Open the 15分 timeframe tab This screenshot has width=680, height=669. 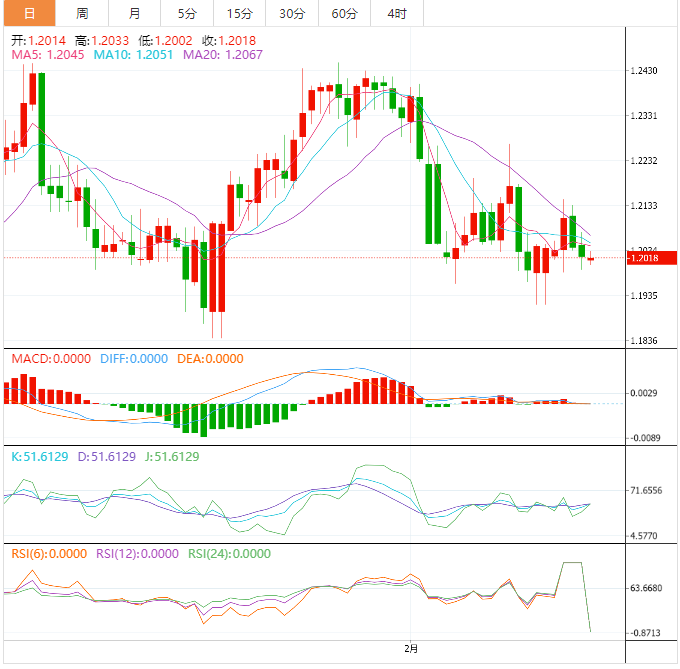(239, 13)
